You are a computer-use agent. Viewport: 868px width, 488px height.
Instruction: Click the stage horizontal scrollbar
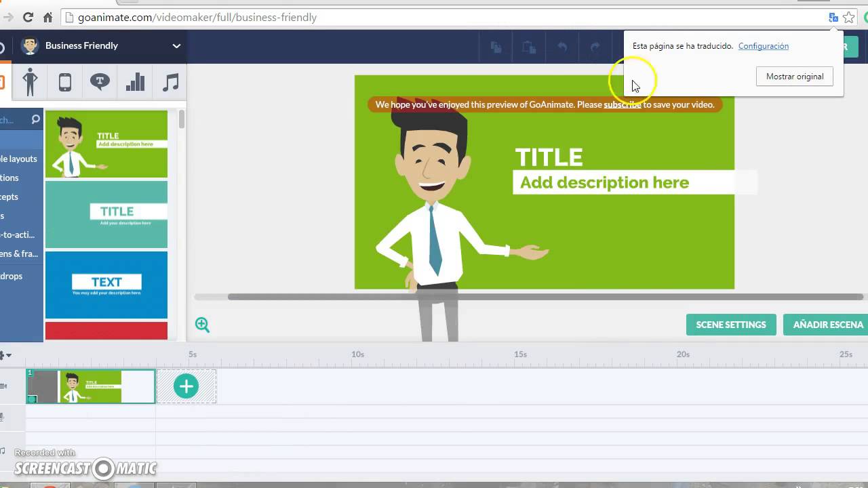click(545, 297)
